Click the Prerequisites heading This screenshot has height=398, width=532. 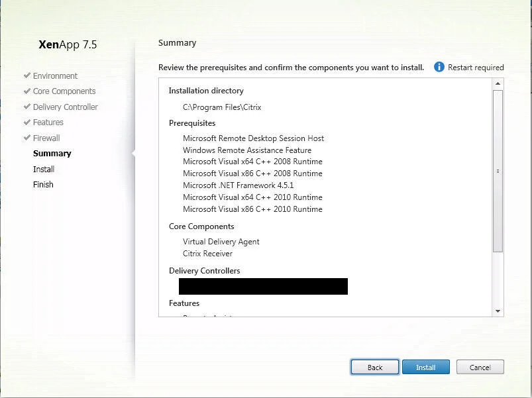click(x=192, y=123)
